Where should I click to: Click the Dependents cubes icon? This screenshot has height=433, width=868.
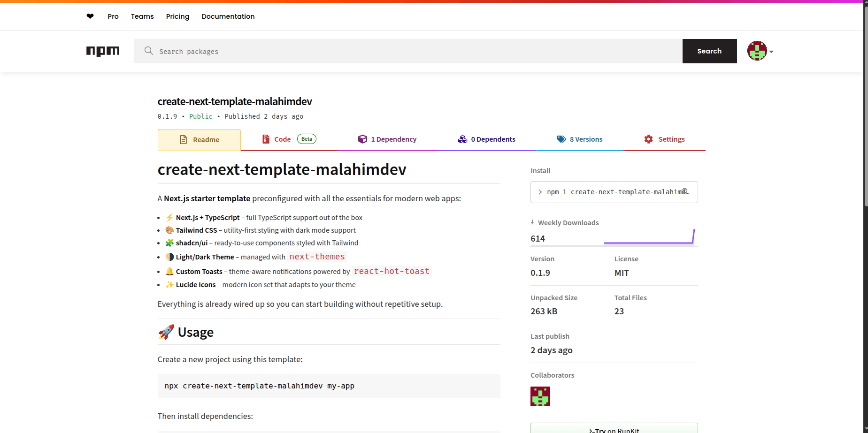click(x=462, y=139)
